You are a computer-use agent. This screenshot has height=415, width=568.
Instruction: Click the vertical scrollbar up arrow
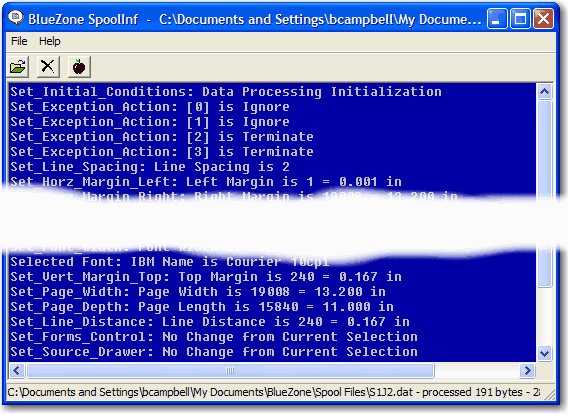(544, 92)
